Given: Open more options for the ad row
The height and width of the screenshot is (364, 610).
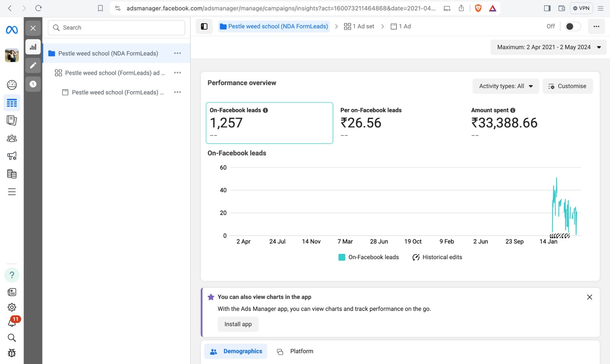Looking at the screenshot, I should point(177,92).
